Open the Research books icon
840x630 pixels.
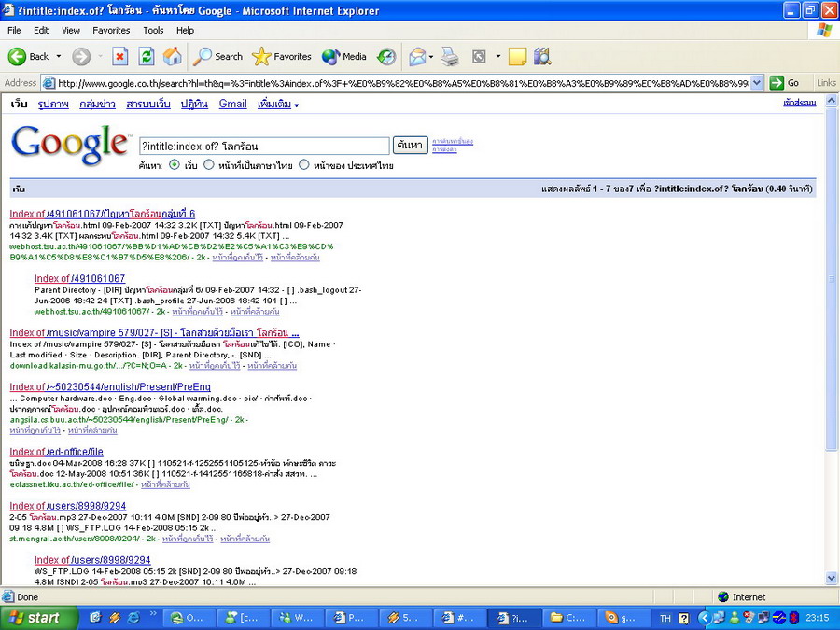pos(542,56)
